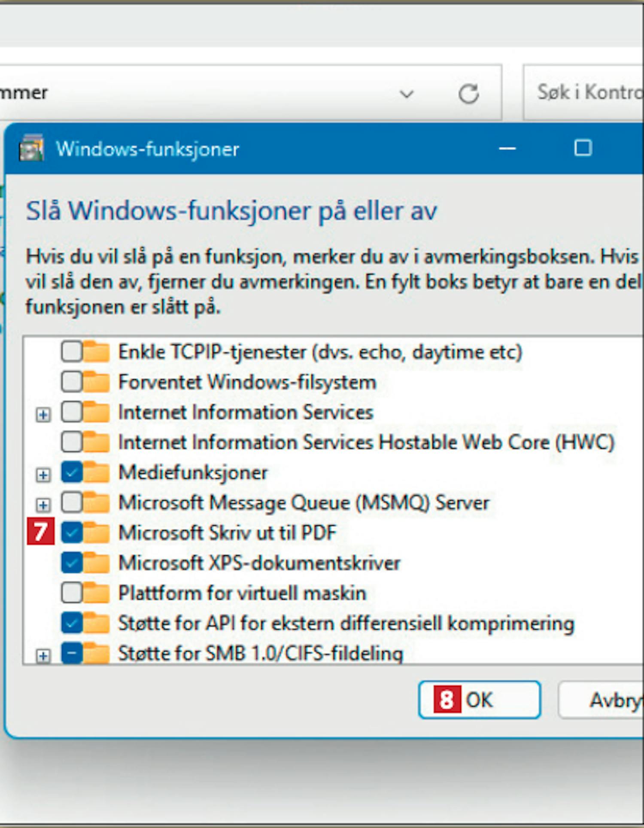The height and width of the screenshot is (828, 644).
Task: Select Internet Information Services Hostable Web Core item
Action: pos(366,442)
